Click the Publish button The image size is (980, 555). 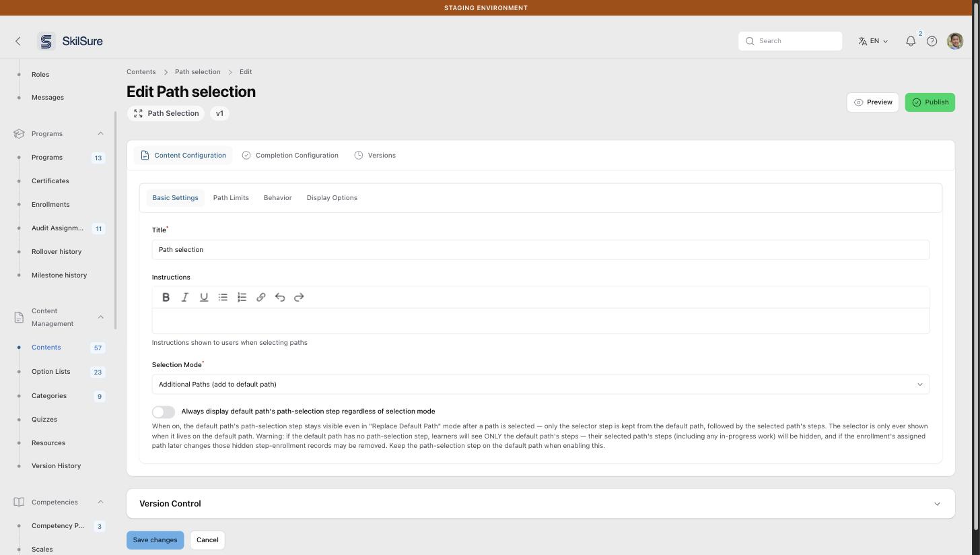[930, 102]
